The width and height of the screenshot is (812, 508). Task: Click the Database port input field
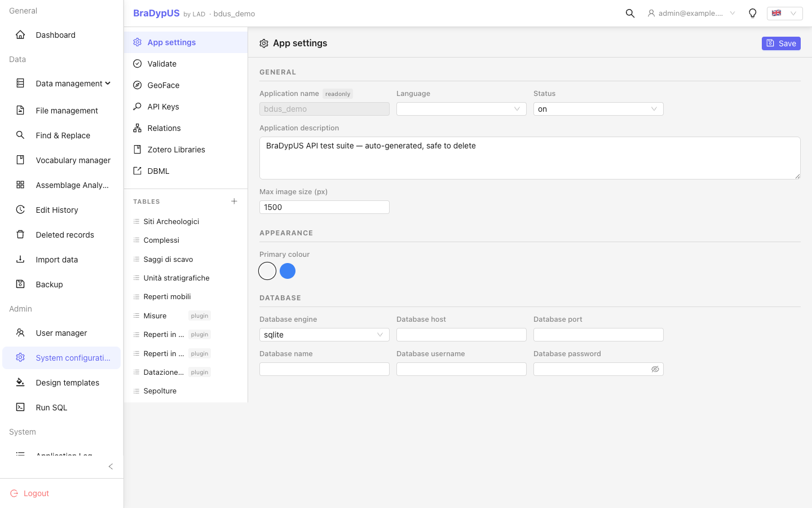click(598, 335)
